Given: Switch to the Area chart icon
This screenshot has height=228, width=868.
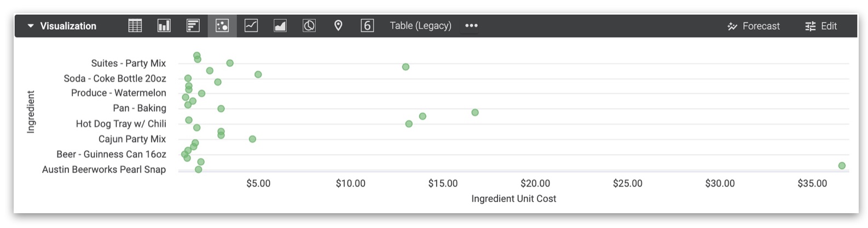Looking at the screenshot, I should tap(280, 26).
